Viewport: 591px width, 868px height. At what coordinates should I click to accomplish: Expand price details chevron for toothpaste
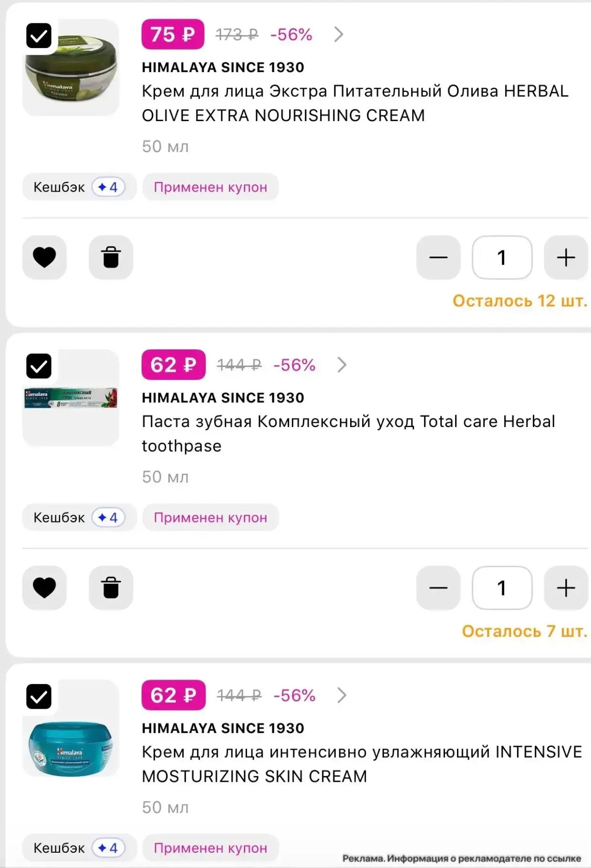tap(342, 365)
